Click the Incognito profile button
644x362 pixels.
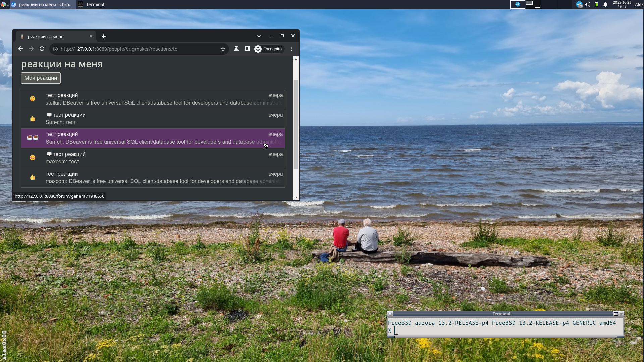tap(268, 49)
